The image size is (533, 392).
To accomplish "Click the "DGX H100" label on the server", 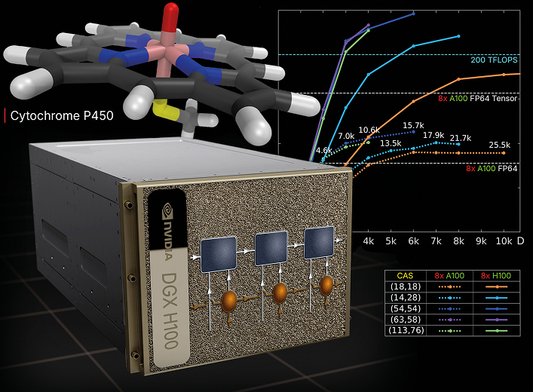I will coord(170,311).
